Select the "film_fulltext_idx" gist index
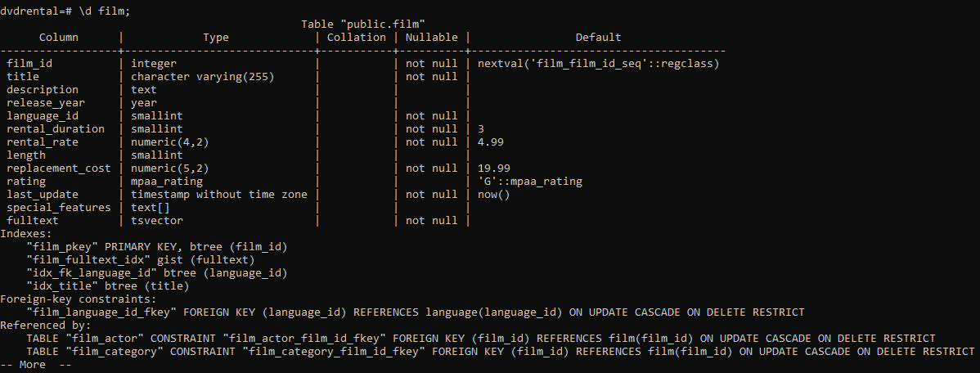Viewport: 980px width, 373px height. pos(141,261)
